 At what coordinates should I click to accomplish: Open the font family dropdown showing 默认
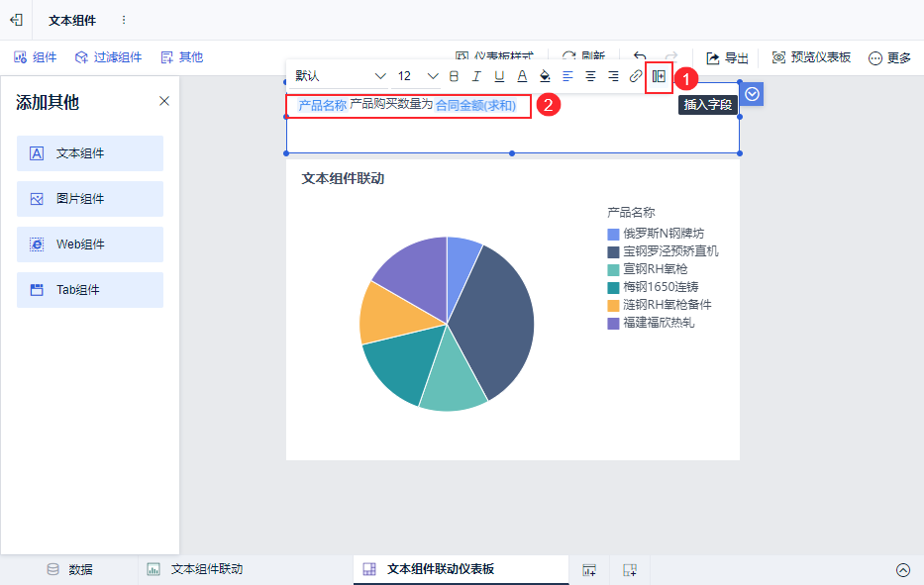click(340, 76)
